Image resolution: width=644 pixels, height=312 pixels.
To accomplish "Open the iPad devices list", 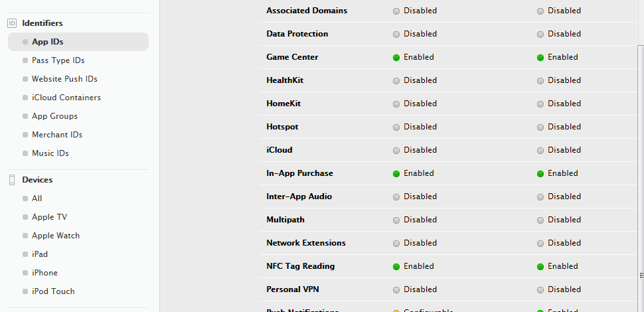I will coord(40,254).
